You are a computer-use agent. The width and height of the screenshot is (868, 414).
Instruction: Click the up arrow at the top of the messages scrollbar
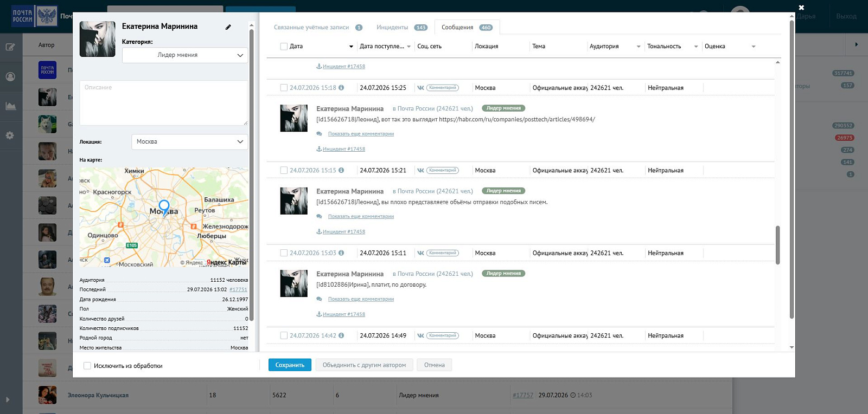pyautogui.click(x=777, y=62)
